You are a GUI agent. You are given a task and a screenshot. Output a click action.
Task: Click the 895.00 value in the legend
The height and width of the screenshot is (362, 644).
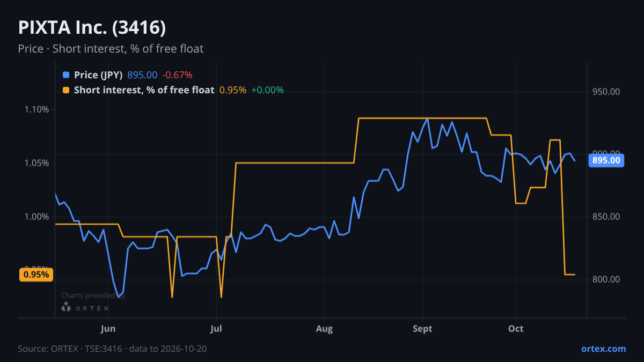pyautogui.click(x=142, y=75)
